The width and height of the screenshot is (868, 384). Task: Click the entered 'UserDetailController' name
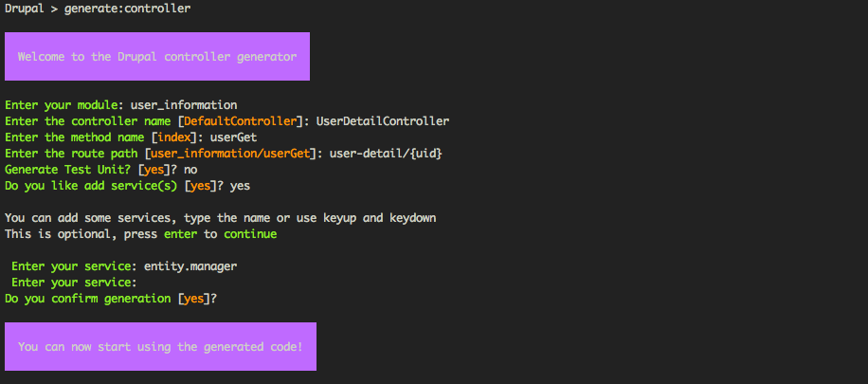tap(383, 121)
